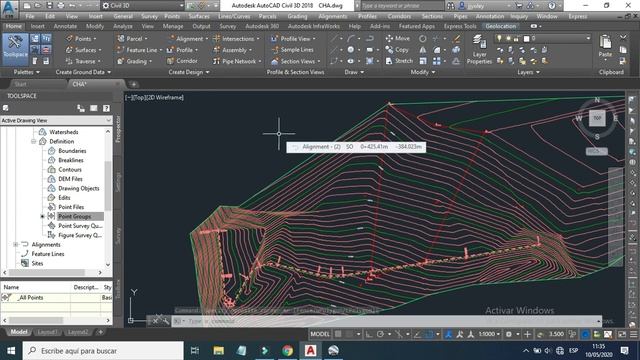Toggle ortho mode in status bar

click(x=369, y=334)
